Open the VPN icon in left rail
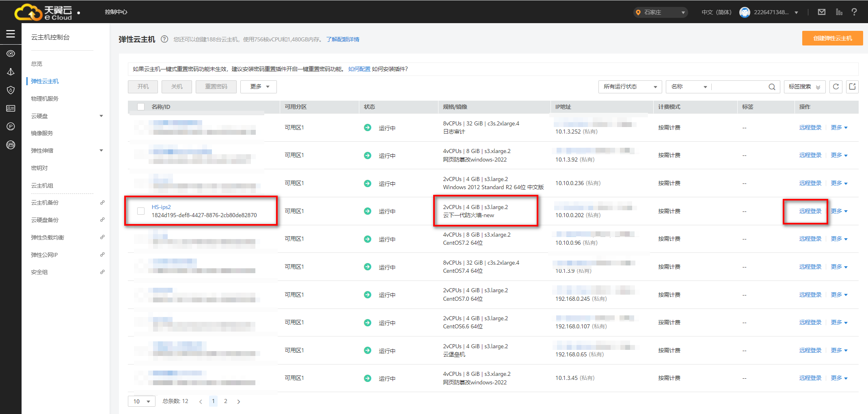This screenshot has height=414, width=868. coord(11,145)
